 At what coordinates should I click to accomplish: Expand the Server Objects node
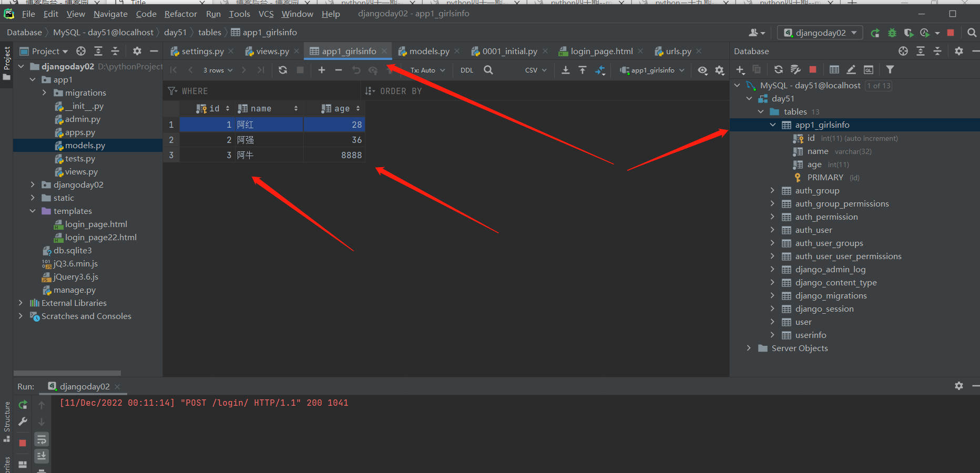749,348
